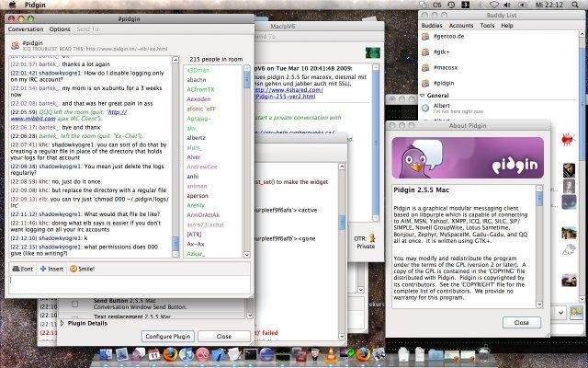The image size is (588, 368).
Task: Open the 4shared.com link in MacIpV6 chat
Action: (x=288, y=93)
